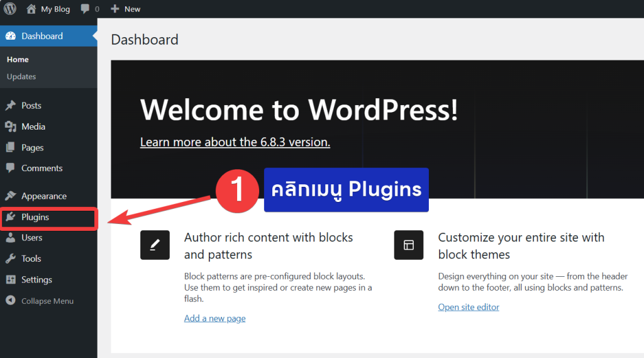644x358 pixels.
Task: Open the Posts menu
Action: 31,106
